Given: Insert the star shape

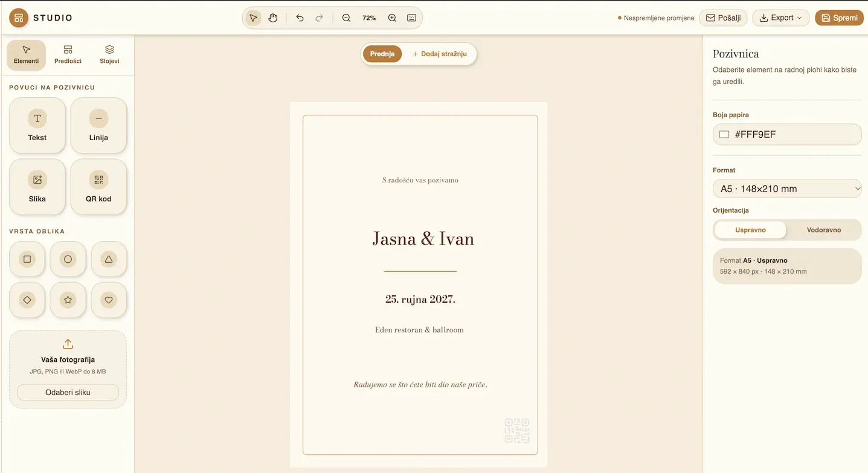Looking at the screenshot, I should click(68, 300).
